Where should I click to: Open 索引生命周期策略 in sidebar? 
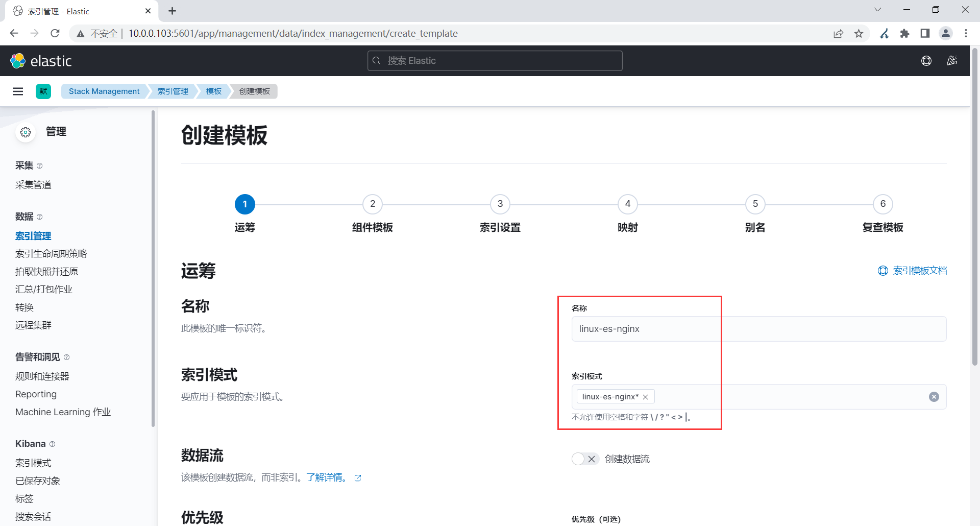[x=51, y=254]
